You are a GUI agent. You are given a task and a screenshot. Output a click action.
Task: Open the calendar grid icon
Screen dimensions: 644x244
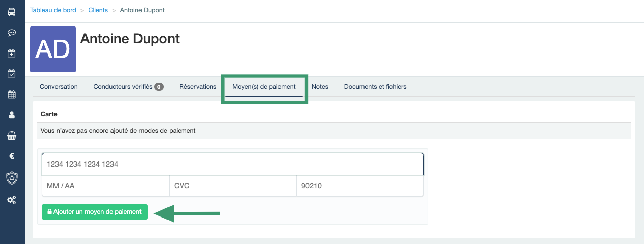[12, 94]
